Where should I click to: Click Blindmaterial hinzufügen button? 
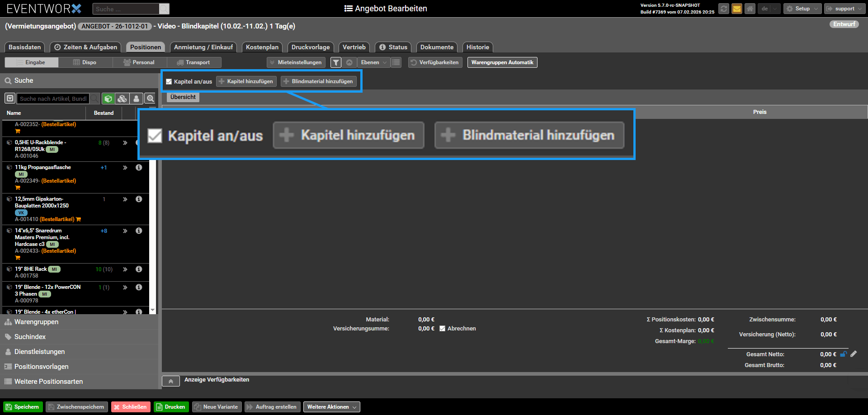pyautogui.click(x=318, y=81)
